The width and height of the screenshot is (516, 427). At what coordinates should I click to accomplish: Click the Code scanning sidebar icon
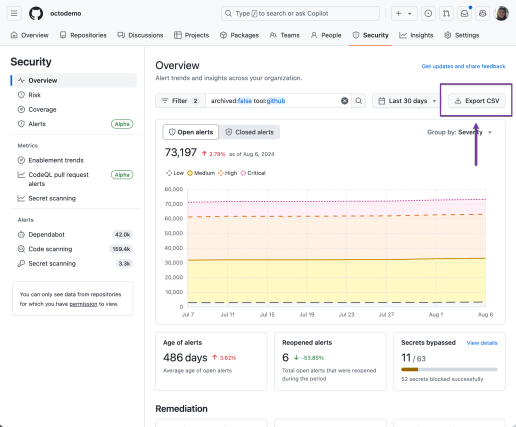point(21,249)
